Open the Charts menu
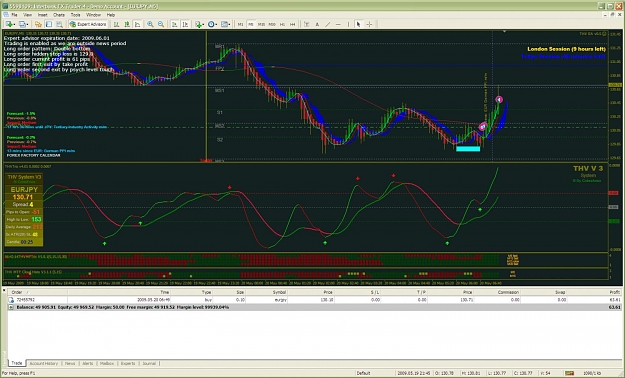 click(59, 15)
